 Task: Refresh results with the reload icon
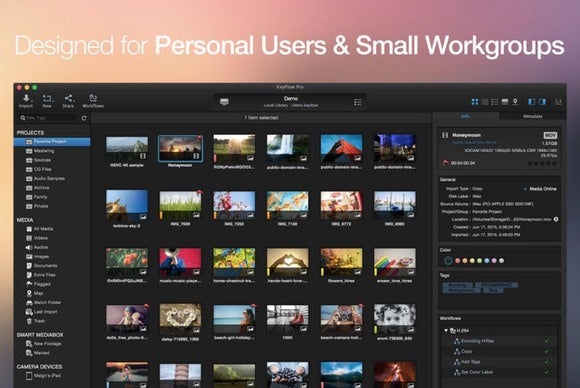click(x=84, y=118)
